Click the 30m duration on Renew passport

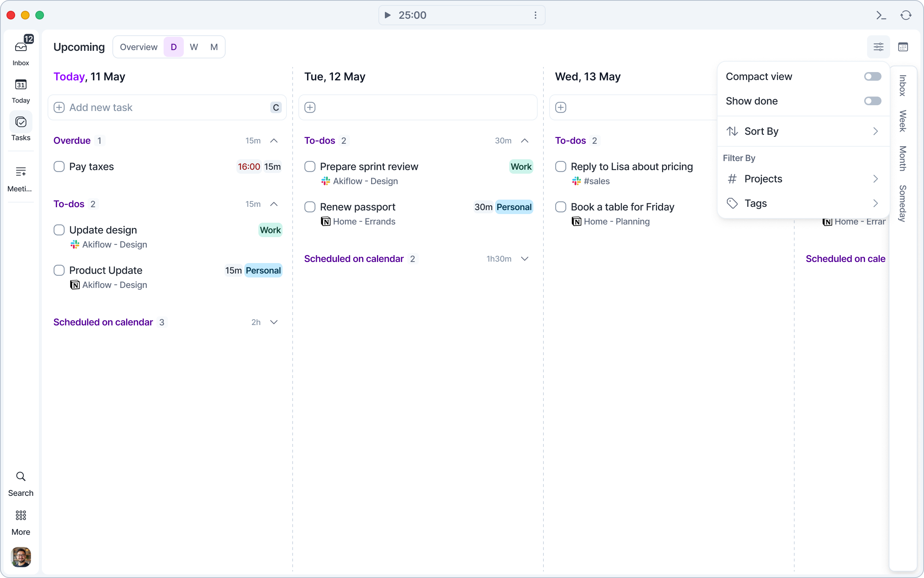tap(483, 207)
